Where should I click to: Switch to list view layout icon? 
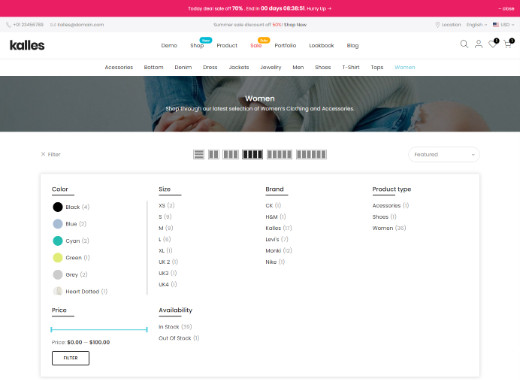tap(198, 154)
